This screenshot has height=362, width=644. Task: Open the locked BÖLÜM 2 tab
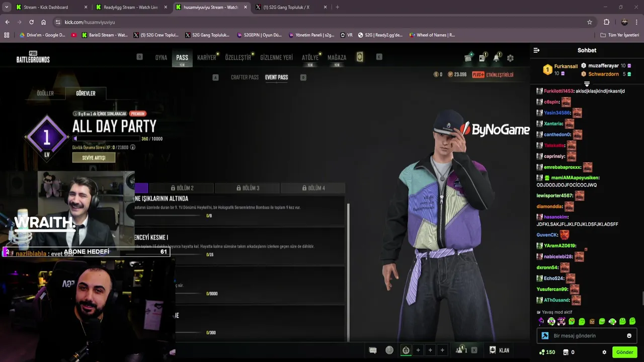point(182,188)
